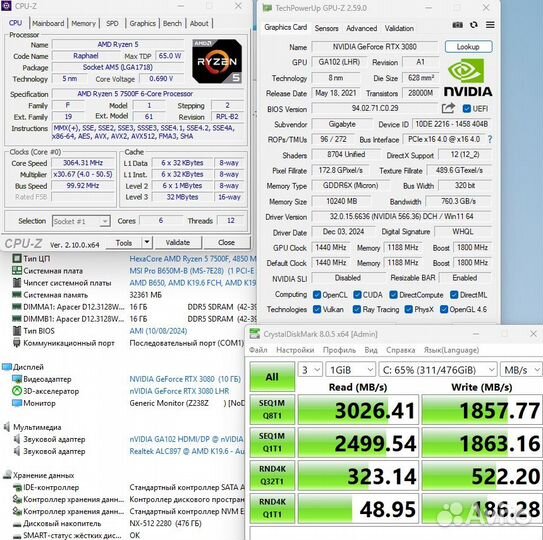Toggle Ray Tracing checkbox
This screenshot has width=543, height=540.
pos(357,309)
